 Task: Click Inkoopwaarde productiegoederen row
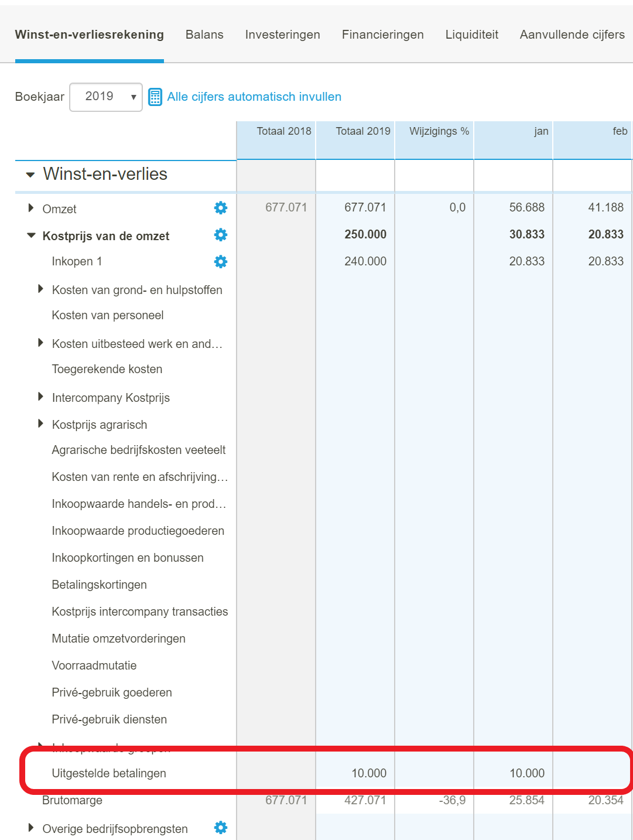pyautogui.click(x=138, y=531)
